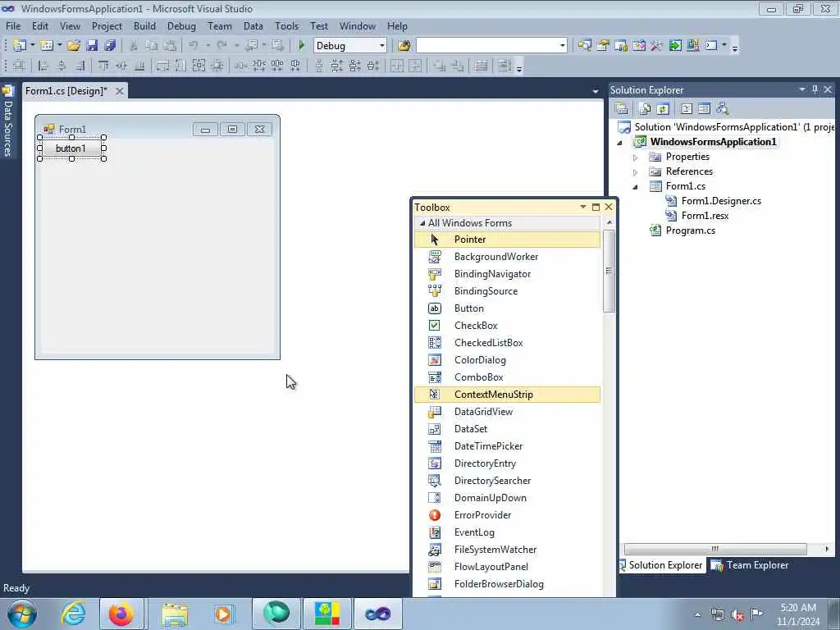Viewport: 840px width, 630px height.
Task: Refresh the Solution Explorer tree
Action: (x=663, y=109)
